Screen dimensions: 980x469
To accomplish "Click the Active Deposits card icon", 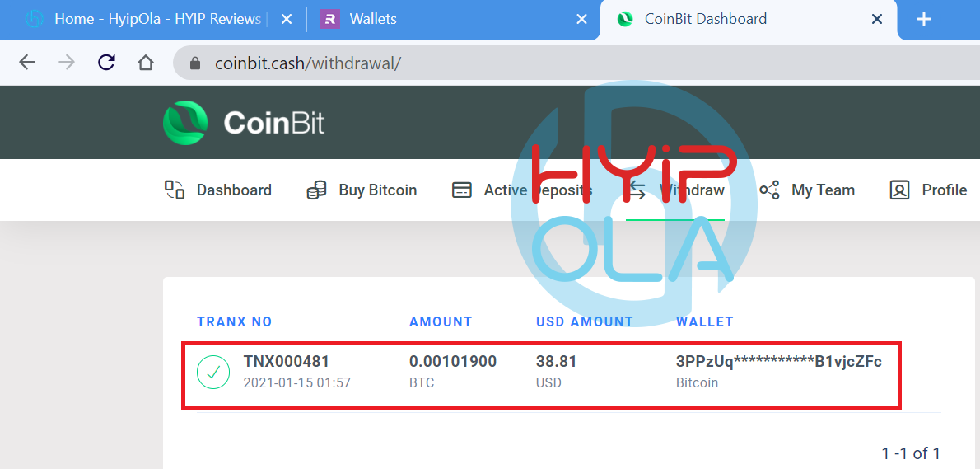I will [x=462, y=190].
